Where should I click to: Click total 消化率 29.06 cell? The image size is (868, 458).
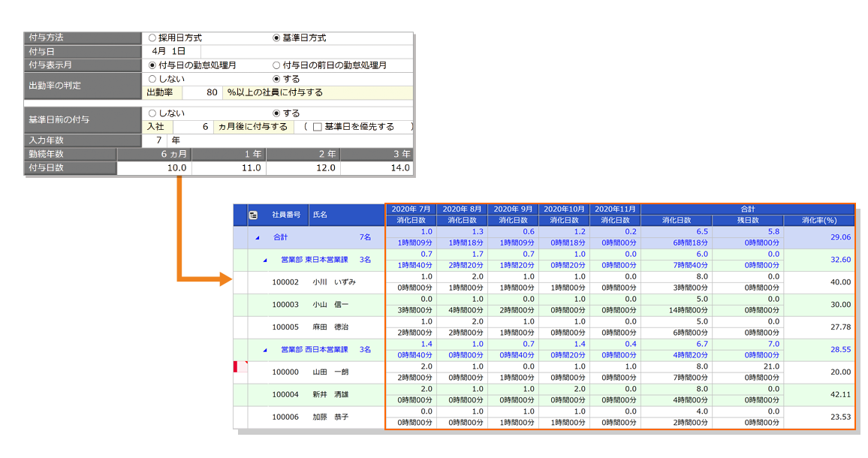tap(819, 237)
